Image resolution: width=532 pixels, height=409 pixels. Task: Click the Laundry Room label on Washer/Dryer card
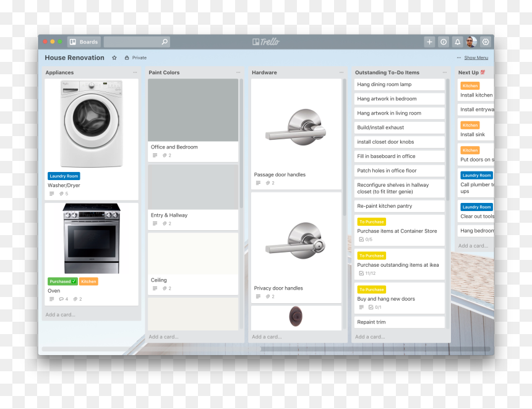[64, 176]
